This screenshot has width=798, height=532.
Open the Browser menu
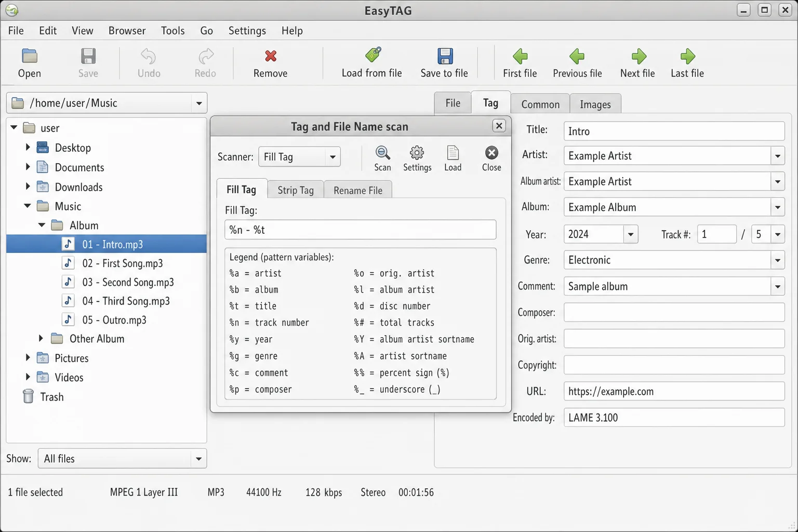pos(127,31)
